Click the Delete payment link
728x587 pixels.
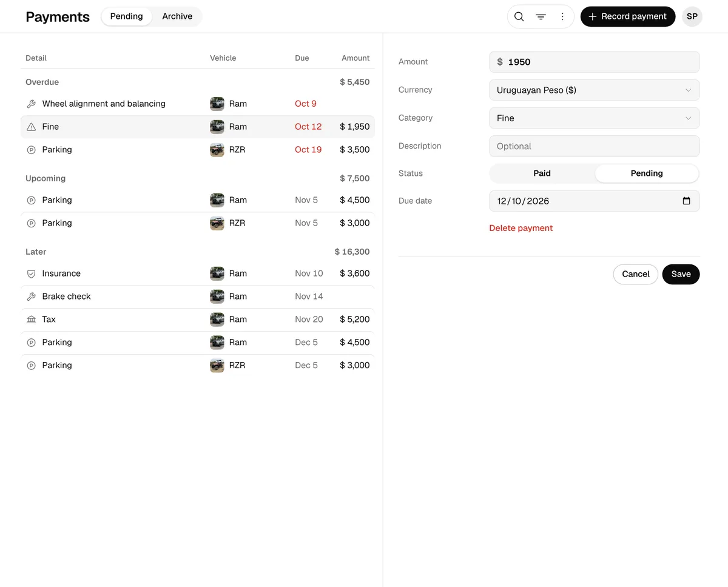pyautogui.click(x=521, y=228)
